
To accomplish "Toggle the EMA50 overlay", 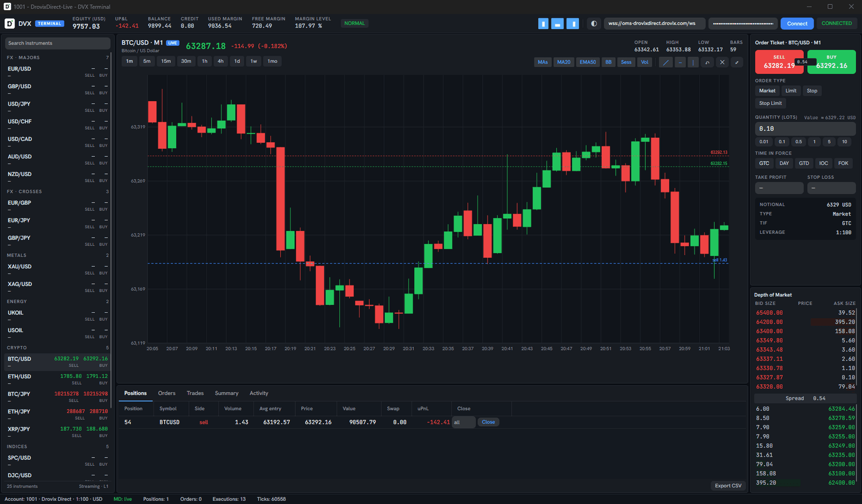I will 588,62.
